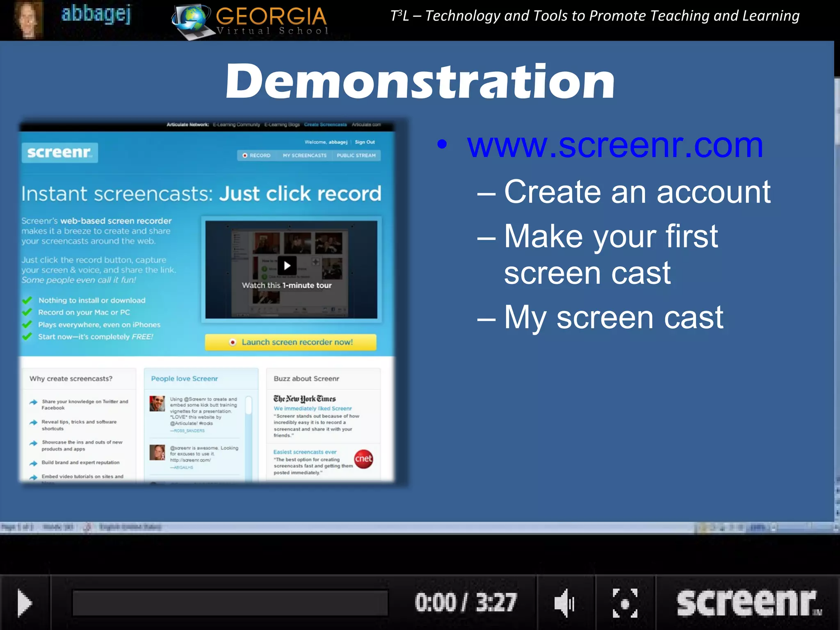The image size is (840, 630).
Task: Click 'Showcase the ins and outs' item
Action: click(x=82, y=445)
